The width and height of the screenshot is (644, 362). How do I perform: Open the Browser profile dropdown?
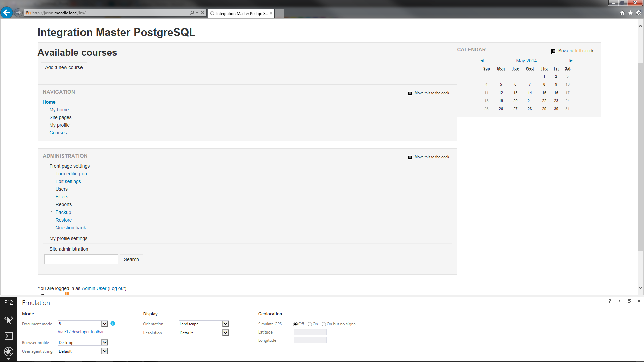coord(105,342)
